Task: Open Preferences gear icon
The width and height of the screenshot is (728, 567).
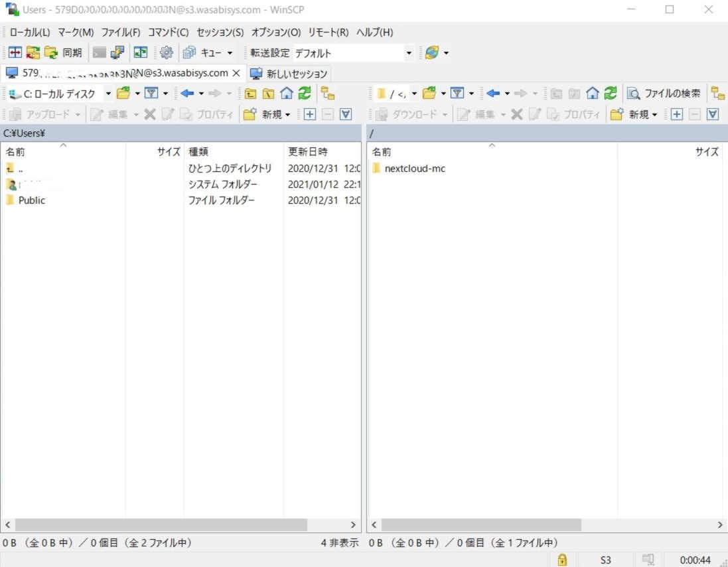Action: tap(166, 52)
